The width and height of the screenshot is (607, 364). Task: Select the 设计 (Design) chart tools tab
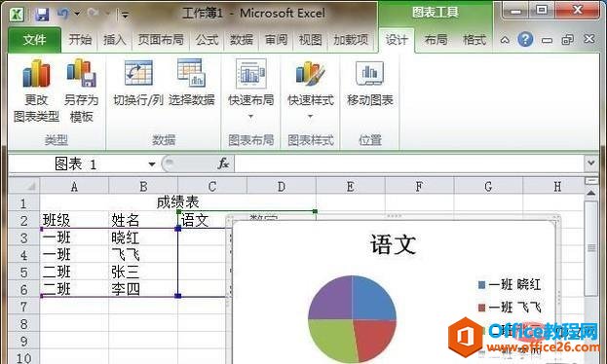(397, 40)
